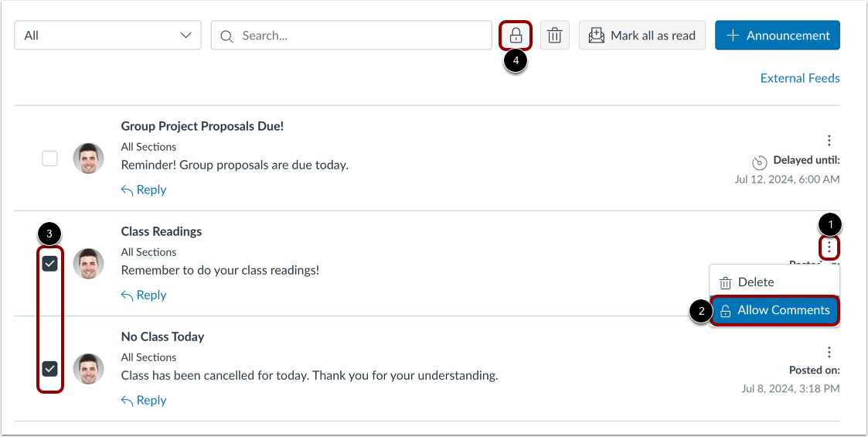Open the External Feeds link
This screenshot has width=868, height=437.
click(x=800, y=78)
